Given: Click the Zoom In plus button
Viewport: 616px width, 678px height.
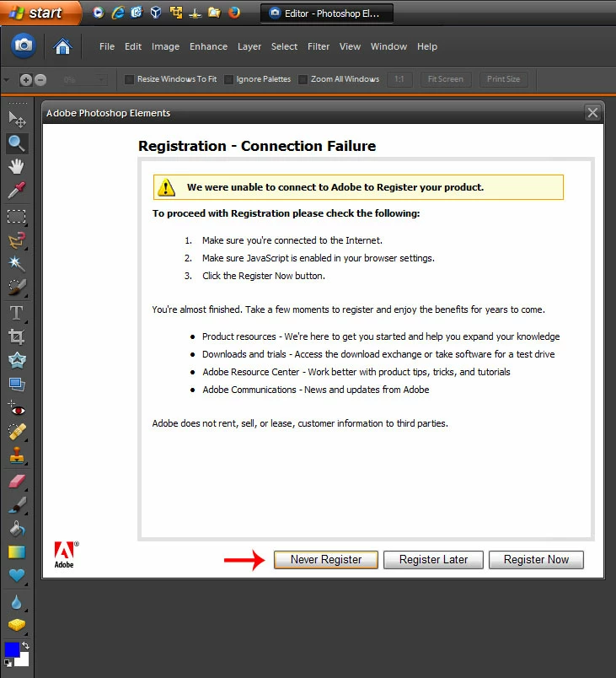Looking at the screenshot, I should [26, 79].
